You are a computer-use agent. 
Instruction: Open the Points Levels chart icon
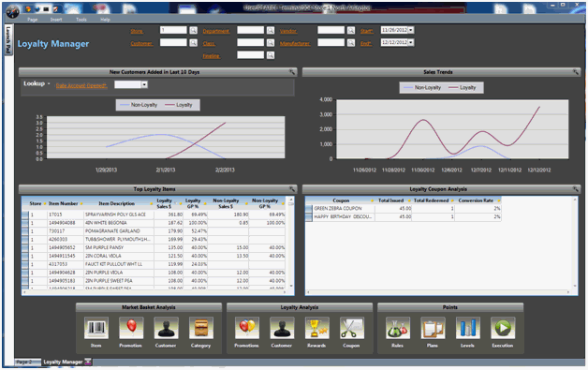[467, 328]
